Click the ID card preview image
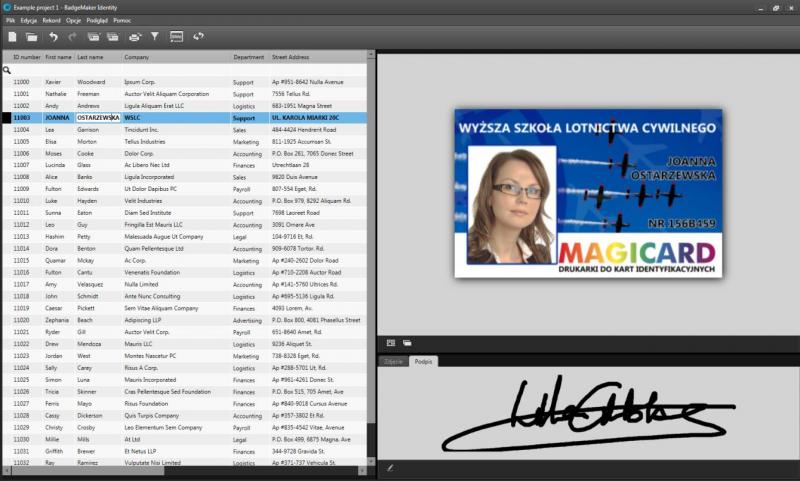Screen dimensions: 800x481 [588, 193]
